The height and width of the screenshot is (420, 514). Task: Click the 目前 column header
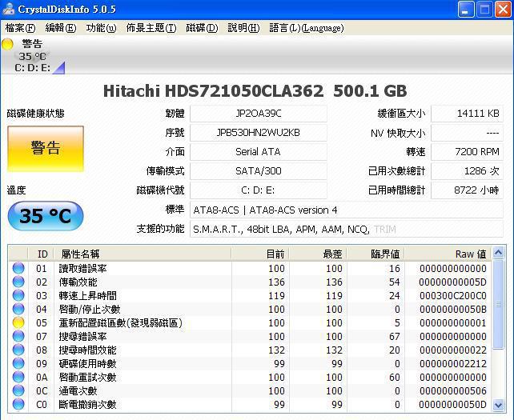coord(260,254)
